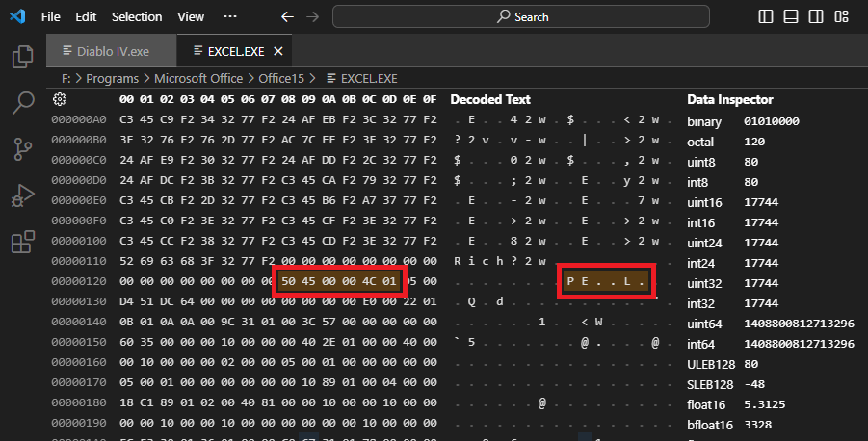Click the SLEB128 value -48
Image resolution: width=868 pixels, height=441 pixels.
click(x=754, y=384)
